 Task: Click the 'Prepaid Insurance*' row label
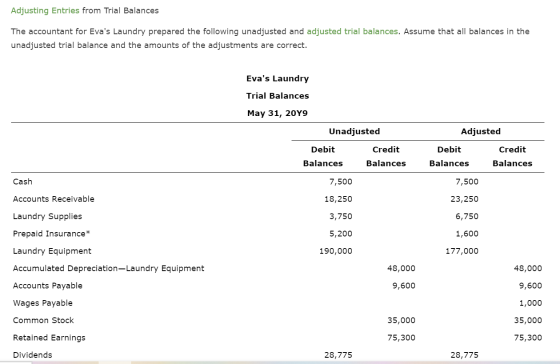click(x=51, y=234)
